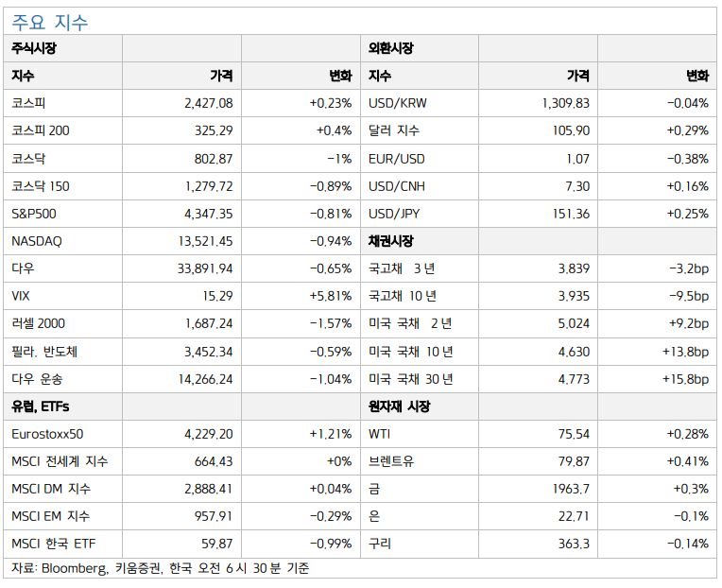The image size is (722, 588).
Task: Click the VIX row label
Action: tap(20, 296)
